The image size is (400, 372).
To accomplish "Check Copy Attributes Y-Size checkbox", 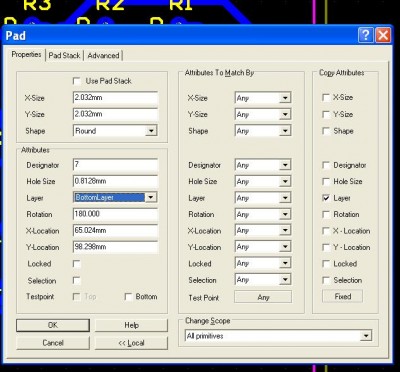I will coord(326,114).
